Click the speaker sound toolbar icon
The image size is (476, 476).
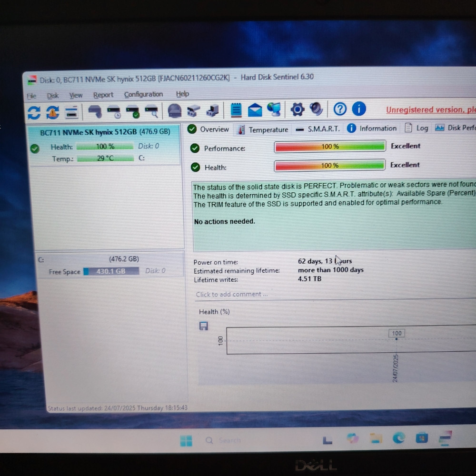pos(316,109)
